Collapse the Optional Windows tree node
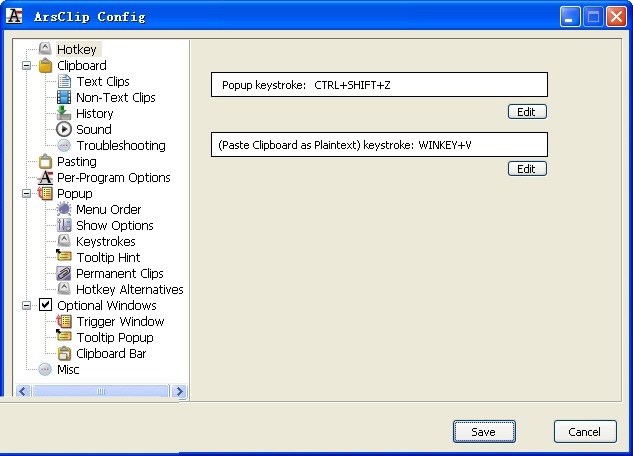 (x=27, y=305)
